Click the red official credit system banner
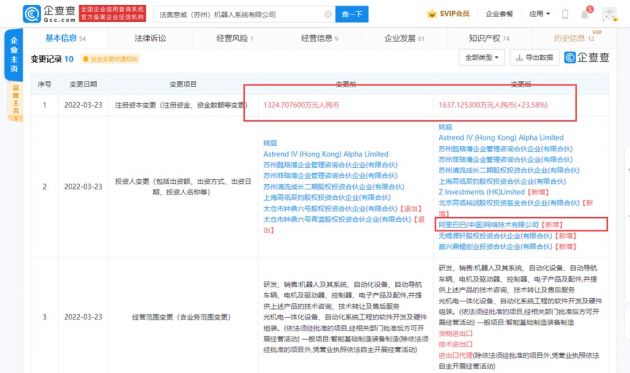This screenshot has width=630, height=373. point(112,13)
